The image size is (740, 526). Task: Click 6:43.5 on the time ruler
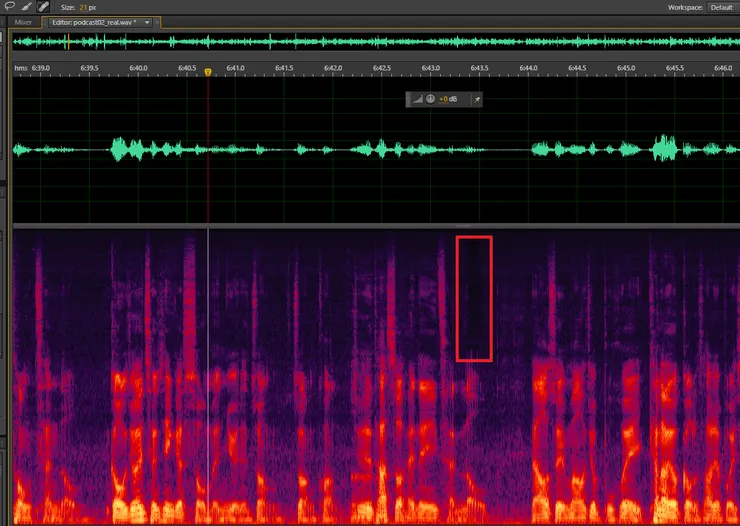point(479,68)
